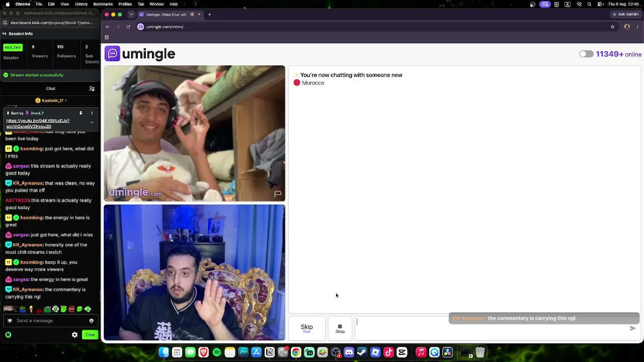Screen dimensions: 644x362
Task: Open the Chrome three-dot menu
Action: pos(637,27)
